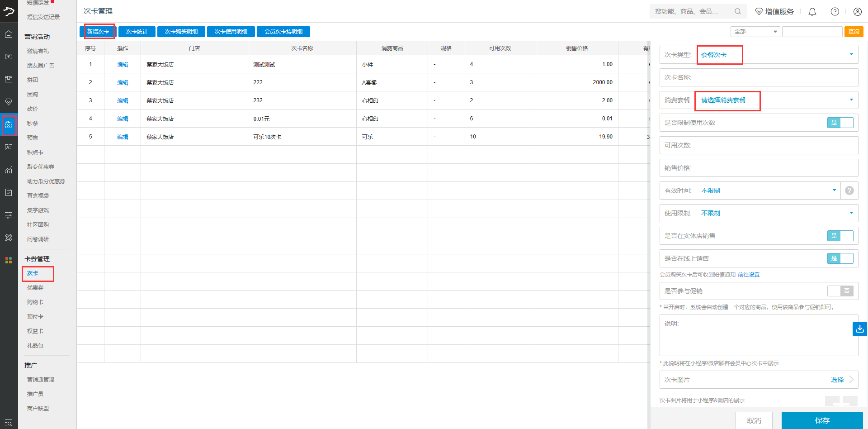868x429 pixels.
Task: Open 盲盒福袋 in sidebar menu
Action: 38,196
